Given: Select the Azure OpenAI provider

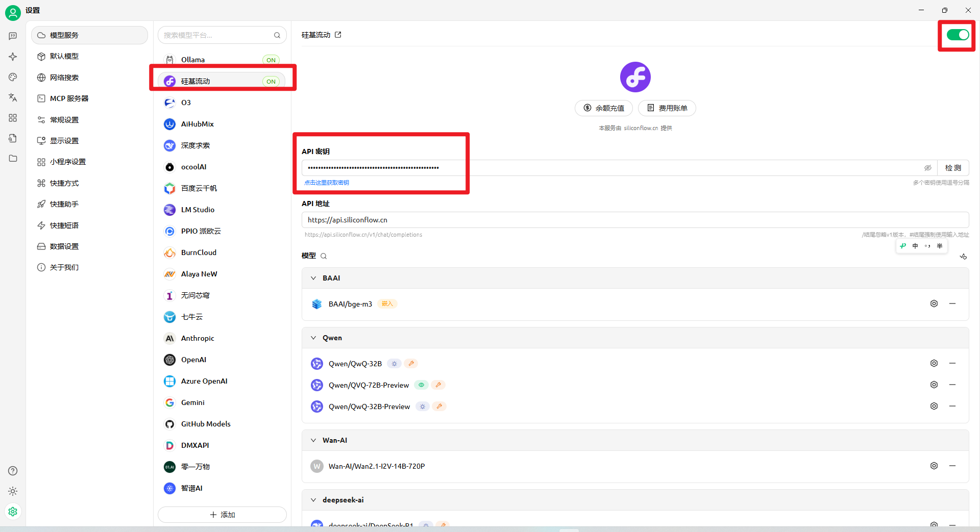Looking at the screenshot, I should pos(222,381).
